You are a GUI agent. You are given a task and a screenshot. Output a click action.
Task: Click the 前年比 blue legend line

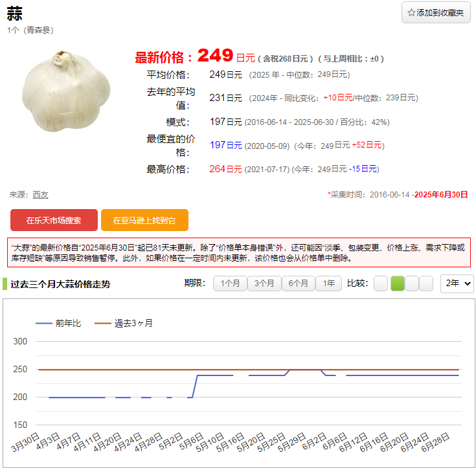click(44, 323)
